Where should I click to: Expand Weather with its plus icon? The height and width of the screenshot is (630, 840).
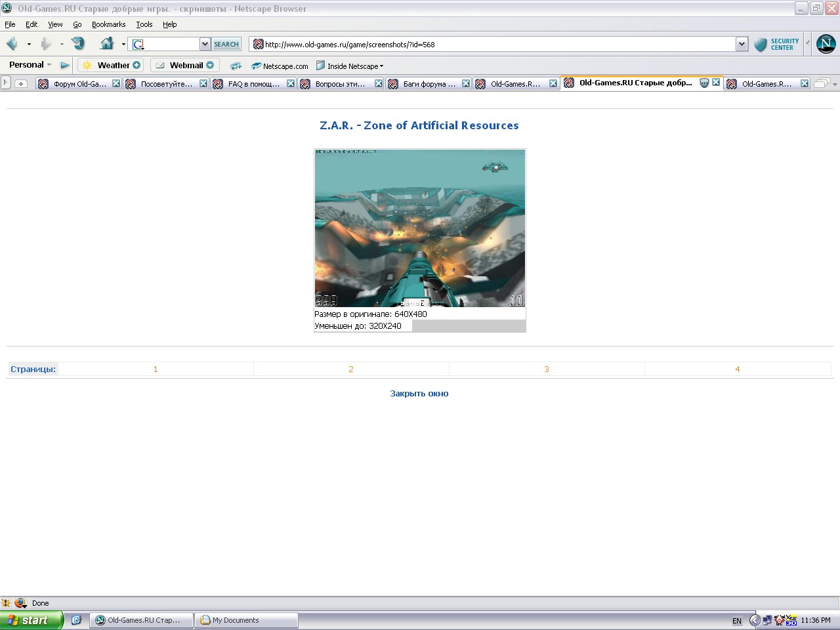(x=136, y=65)
